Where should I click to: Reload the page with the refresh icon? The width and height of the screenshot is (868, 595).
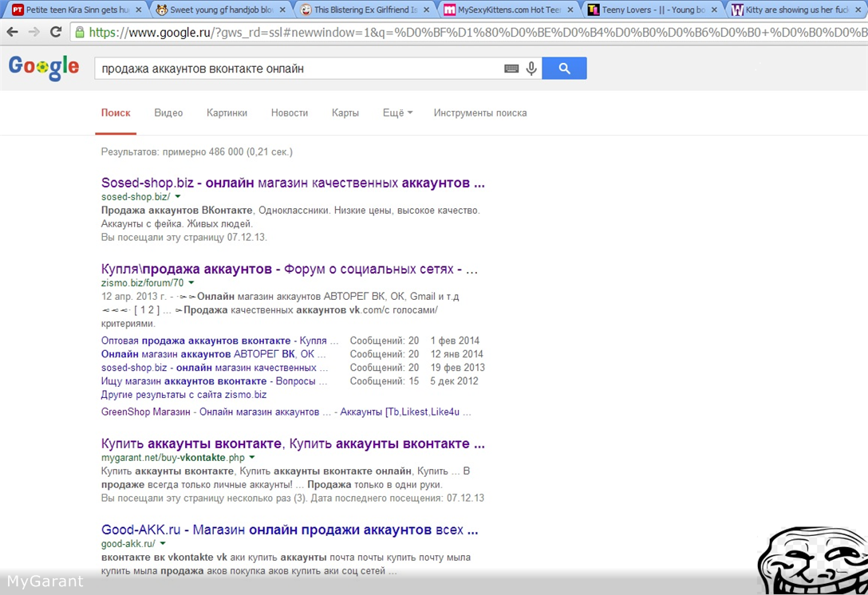[x=56, y=32]
